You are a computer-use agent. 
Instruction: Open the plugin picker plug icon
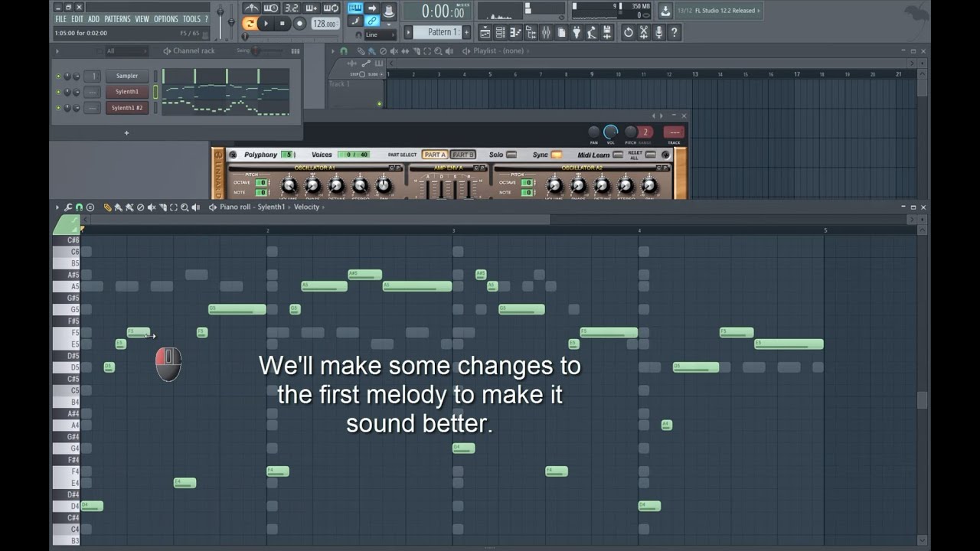576,32
